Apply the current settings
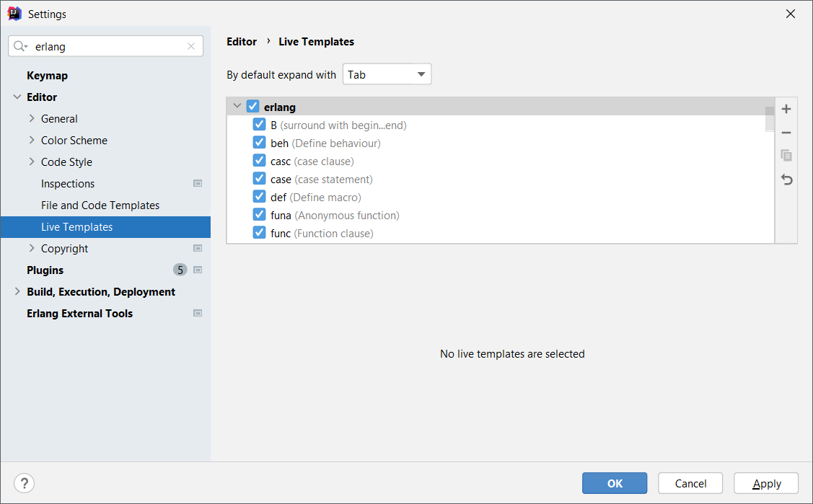The width and height of the screenshot is (813, 504). point(766,483)
